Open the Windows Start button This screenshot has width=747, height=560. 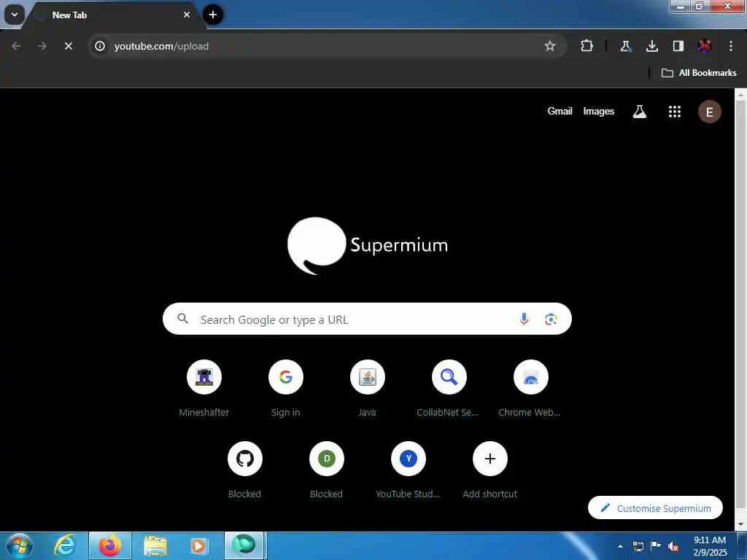[19, 545]
